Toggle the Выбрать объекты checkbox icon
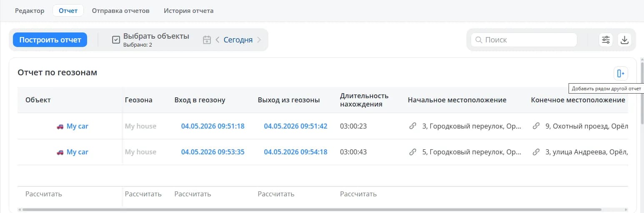Image resolution: width=644 pixels, height=213 pixels. pyautogui.click(x=116, y=40)
